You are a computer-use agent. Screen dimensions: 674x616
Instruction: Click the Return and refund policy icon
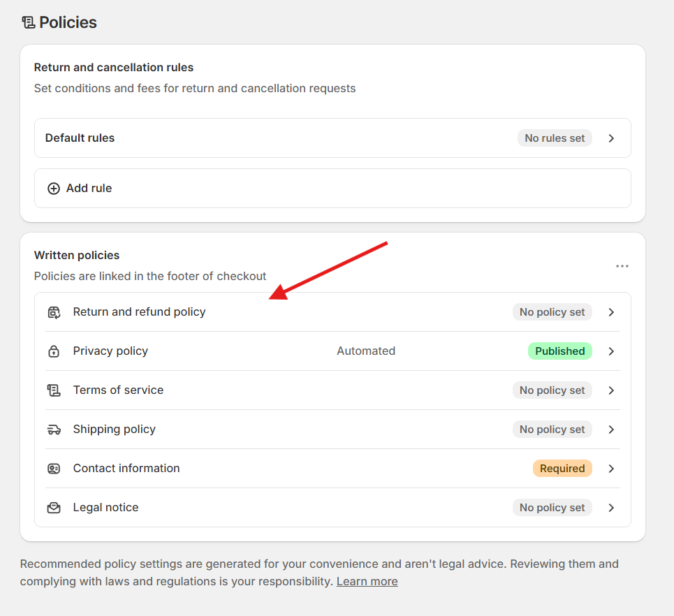[x=54, y=312]
